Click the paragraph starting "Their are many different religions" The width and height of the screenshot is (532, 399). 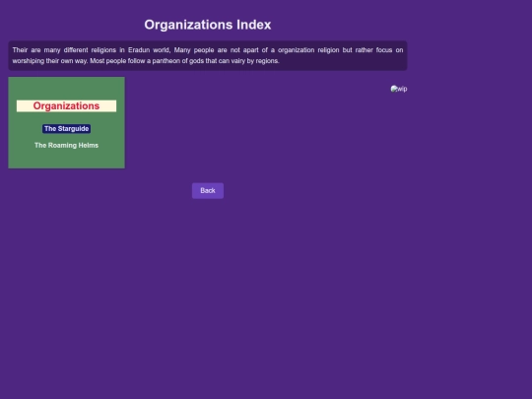coord(208,55)
